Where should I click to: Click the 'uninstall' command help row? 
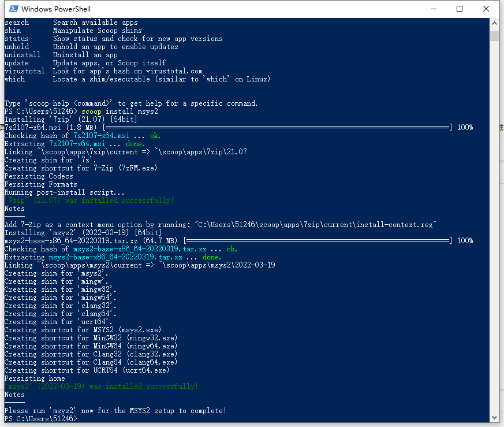point(61,55)
